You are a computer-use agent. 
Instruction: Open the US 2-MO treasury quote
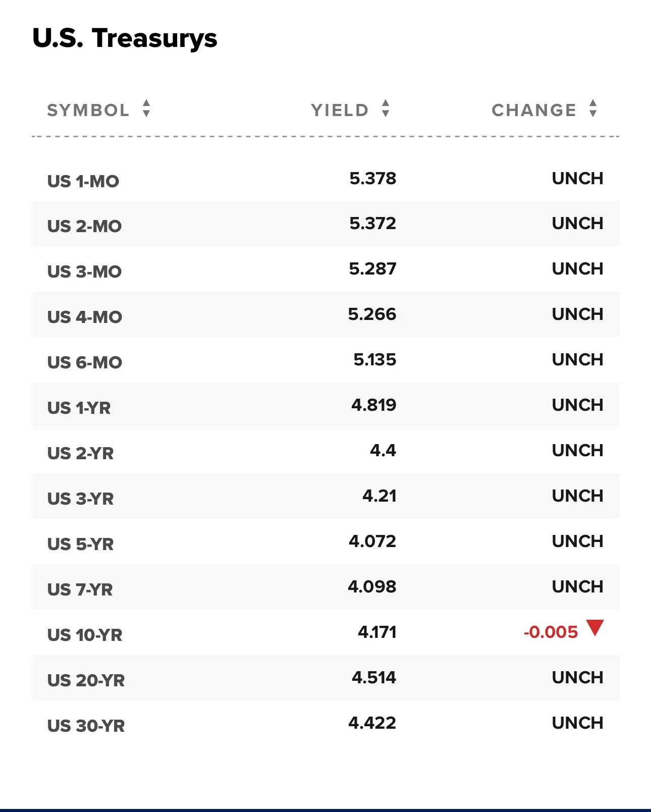pyautogui.click(x=85, y=226)
